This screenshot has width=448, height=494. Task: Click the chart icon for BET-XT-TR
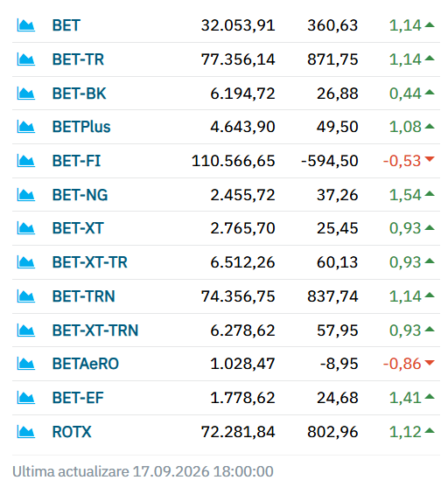point(26,262)
